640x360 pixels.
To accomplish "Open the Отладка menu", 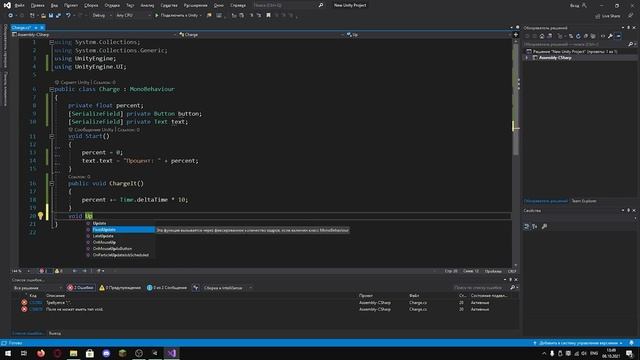I will coord(112,5).
